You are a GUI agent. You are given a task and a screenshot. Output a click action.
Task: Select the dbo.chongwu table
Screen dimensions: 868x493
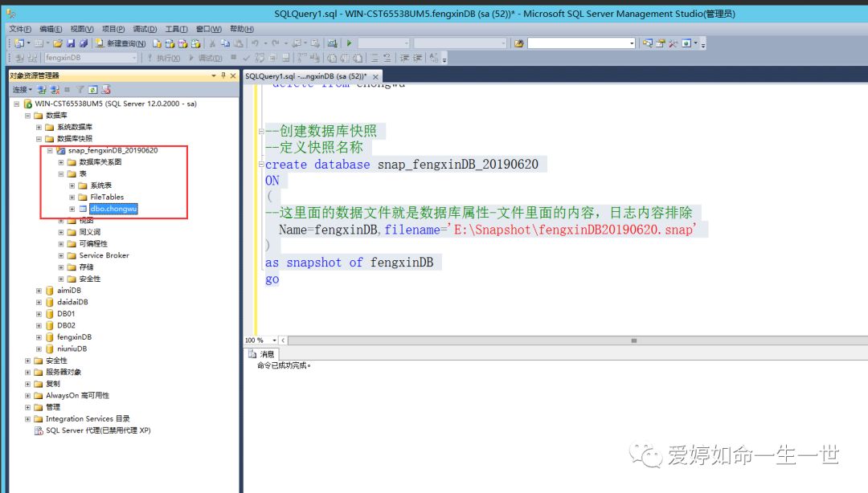coord(113,209)
